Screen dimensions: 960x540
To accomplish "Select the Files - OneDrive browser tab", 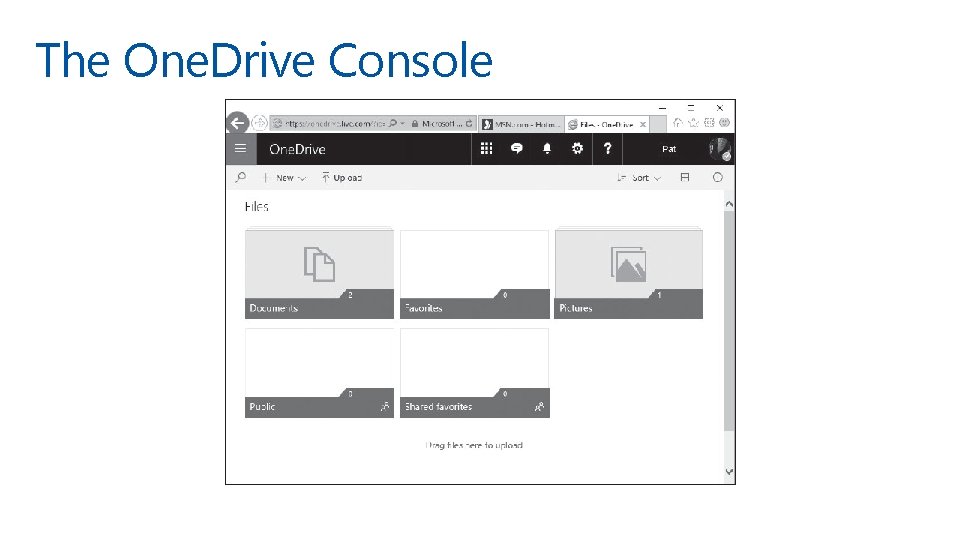I will [x=607, y=124].
